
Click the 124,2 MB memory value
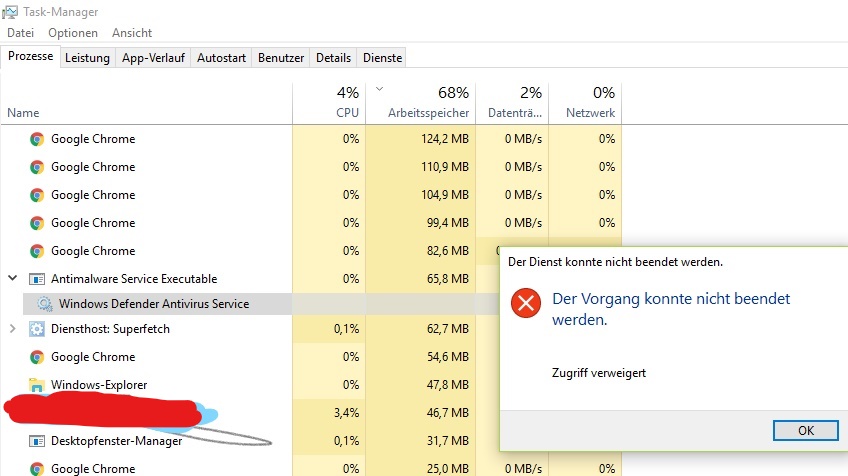point(445,139)
